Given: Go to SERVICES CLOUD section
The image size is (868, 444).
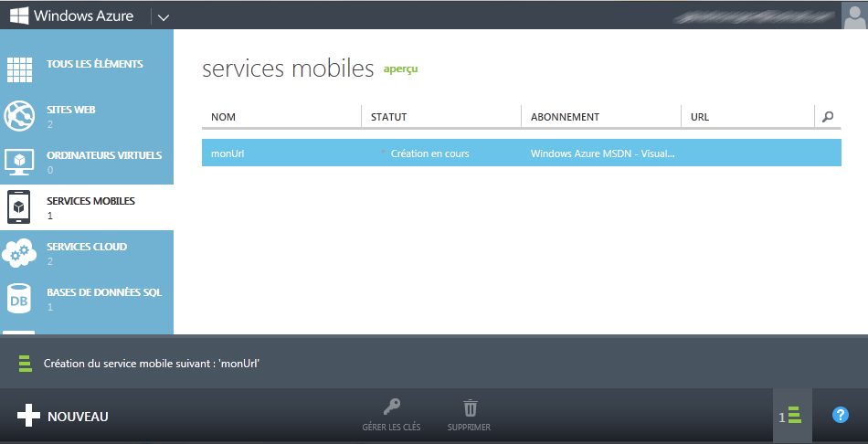Looking at the screenshot, I should [87, 247].
